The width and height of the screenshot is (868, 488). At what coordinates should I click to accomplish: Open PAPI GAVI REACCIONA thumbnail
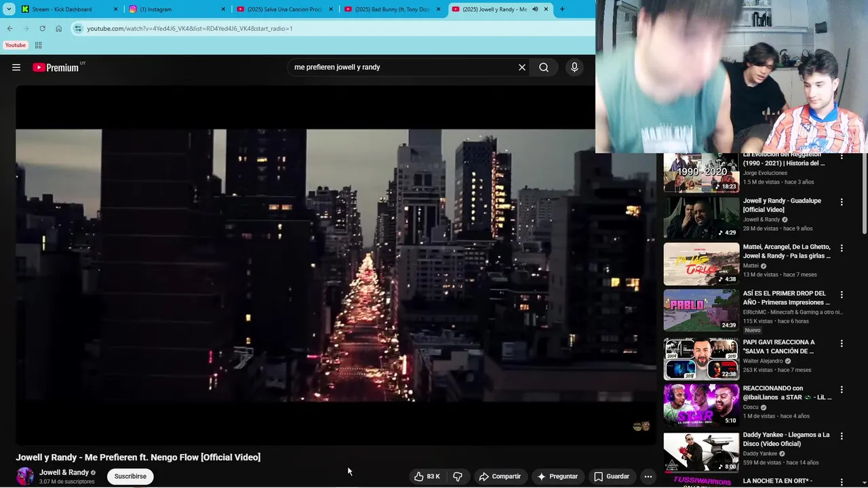pos(701,359)
